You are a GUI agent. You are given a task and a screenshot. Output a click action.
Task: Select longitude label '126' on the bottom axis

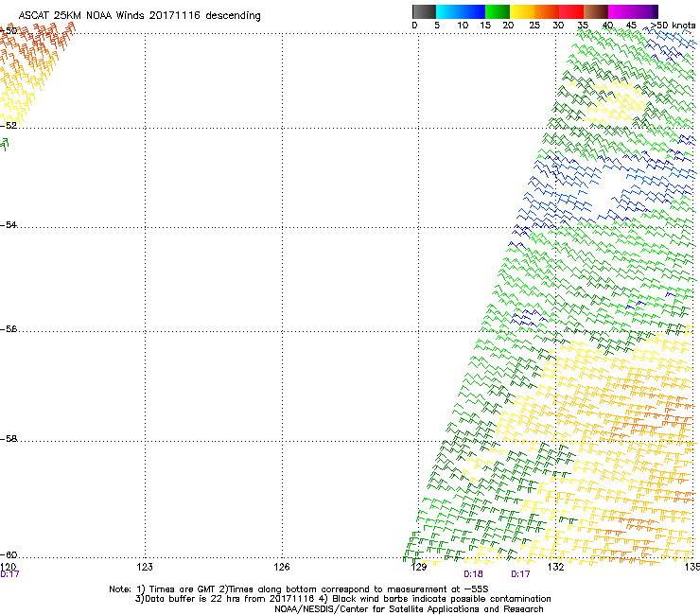click(282, 567)
